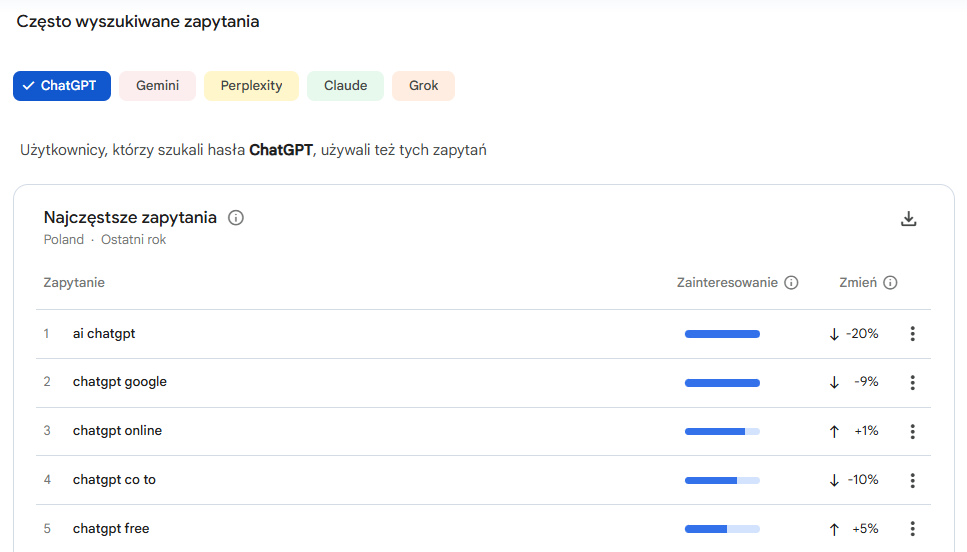Open the chatgpt online query

[117, 431]
